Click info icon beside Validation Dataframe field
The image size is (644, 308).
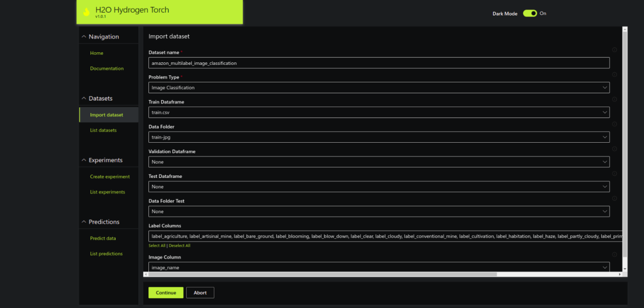tap(614, 149)
